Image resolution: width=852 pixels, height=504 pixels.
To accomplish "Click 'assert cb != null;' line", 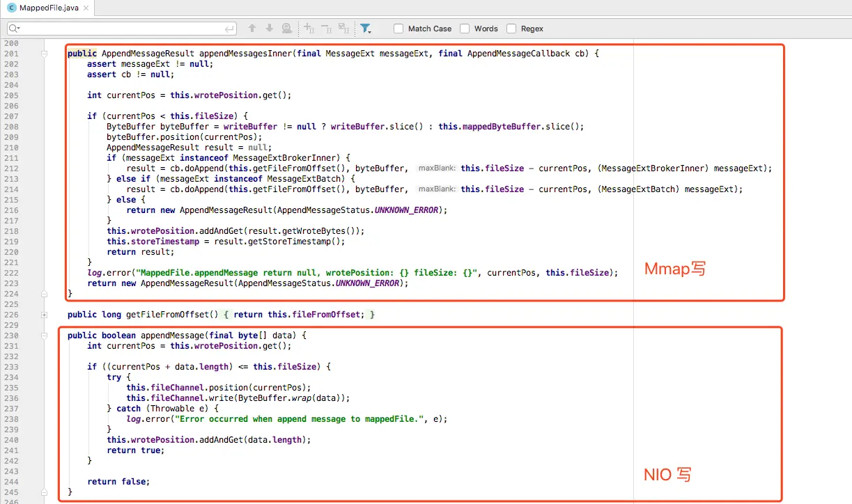I will 130,74.
